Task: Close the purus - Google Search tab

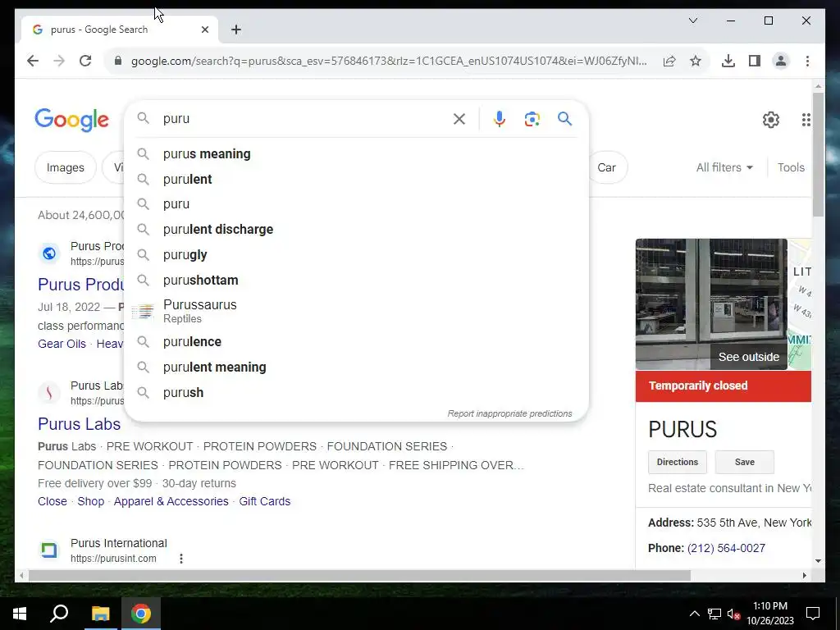Action: coord(204,30)
